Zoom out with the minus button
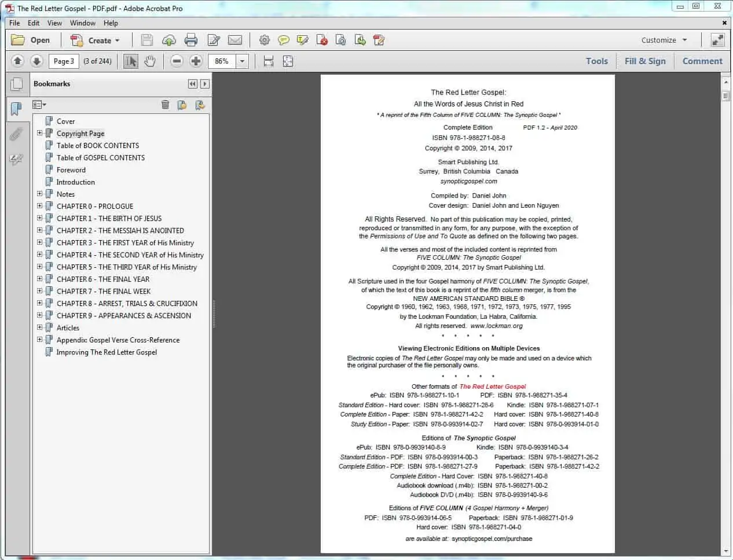The width and height of the screenshot is (733, 560). [x=177, y=61]
